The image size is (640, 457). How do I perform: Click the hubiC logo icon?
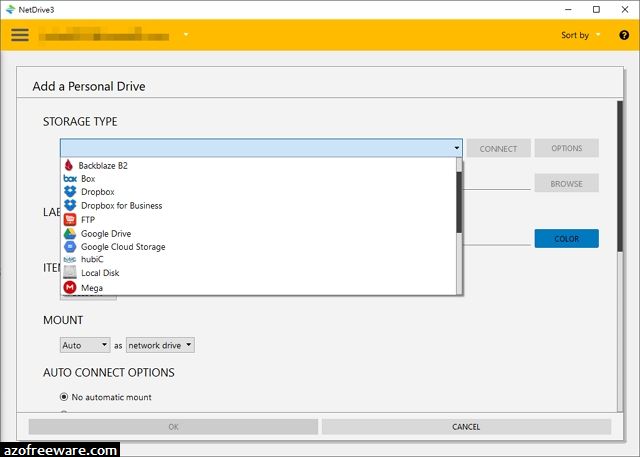(x=70, y=260)
